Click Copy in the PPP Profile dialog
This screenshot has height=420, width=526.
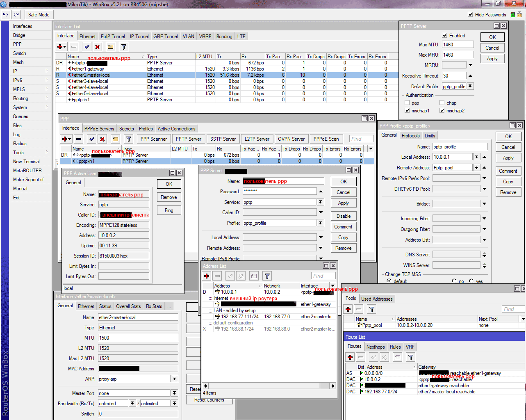click(x=508, y=182)
